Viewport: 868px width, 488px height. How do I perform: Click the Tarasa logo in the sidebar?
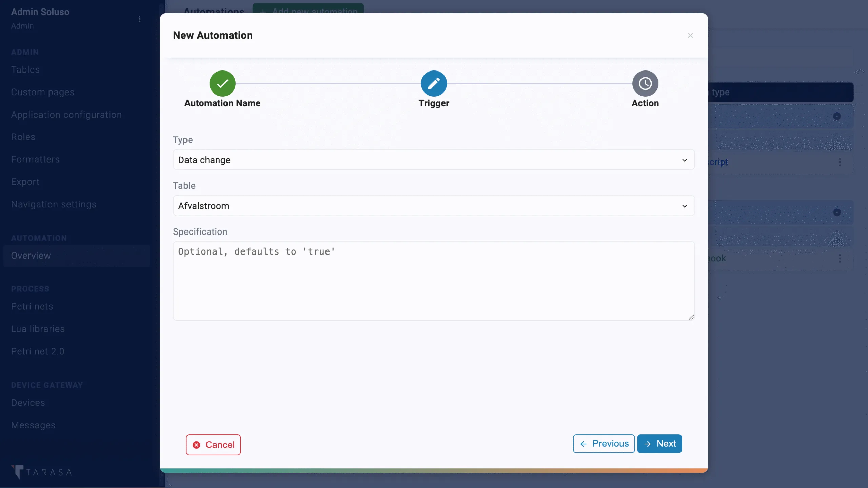click(x=41, y=472)
